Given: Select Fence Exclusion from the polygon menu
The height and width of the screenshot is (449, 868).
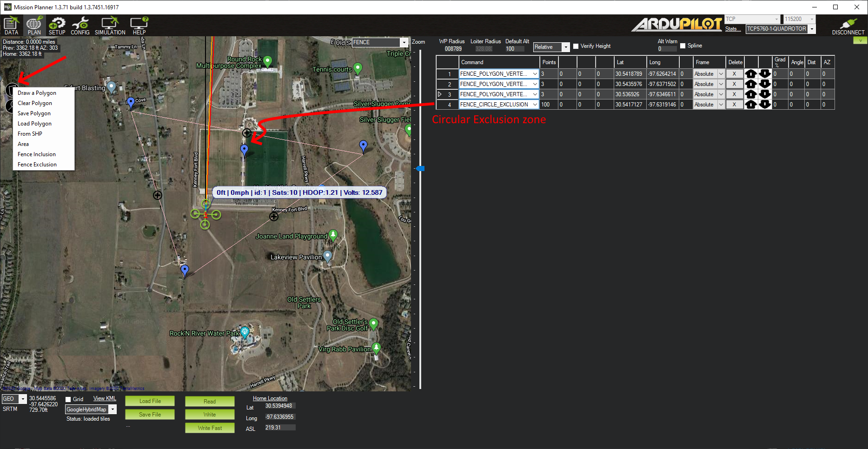Looking at the screenshot, I should click(x=37, y=164).
